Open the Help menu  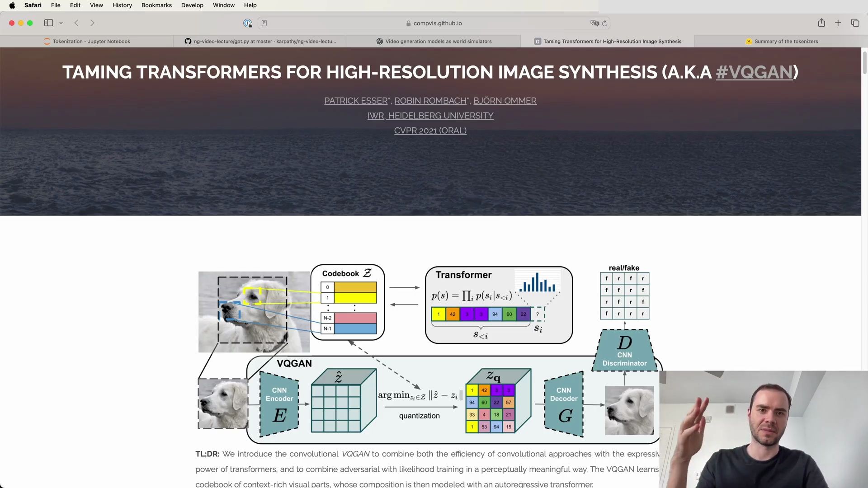[x=250, y=5]
